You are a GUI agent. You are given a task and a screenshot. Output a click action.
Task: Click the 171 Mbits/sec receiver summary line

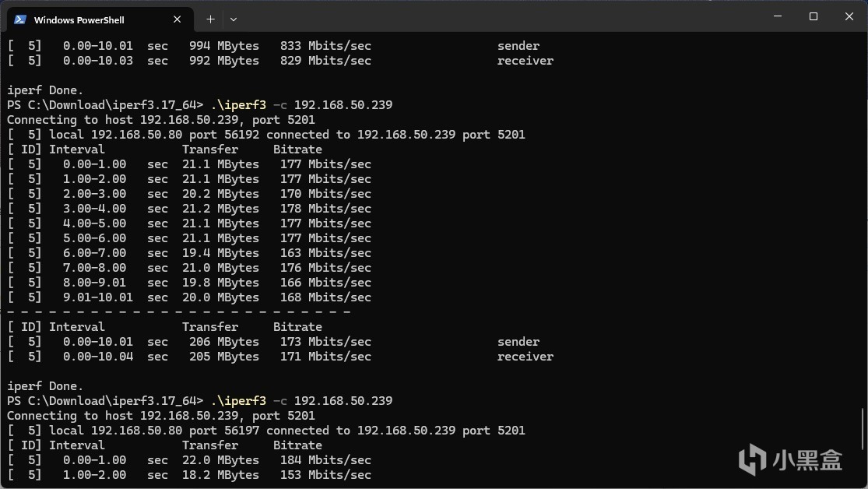tap(280, 357)
